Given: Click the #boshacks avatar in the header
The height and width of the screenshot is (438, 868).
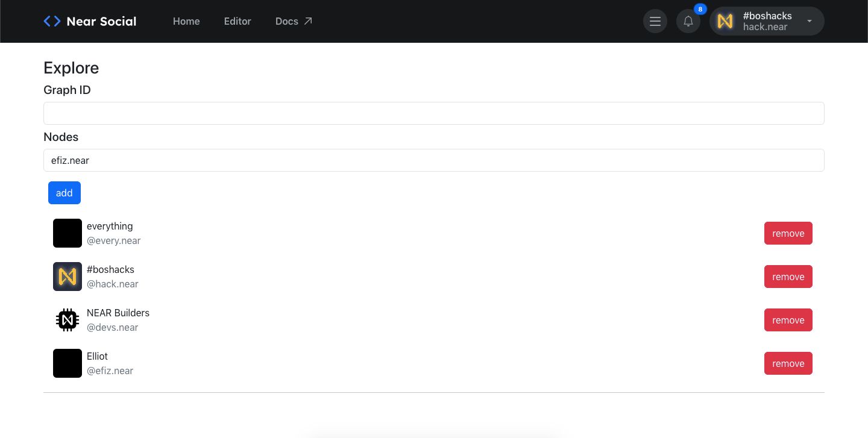Looking at the screenshot, I should 725,21.
